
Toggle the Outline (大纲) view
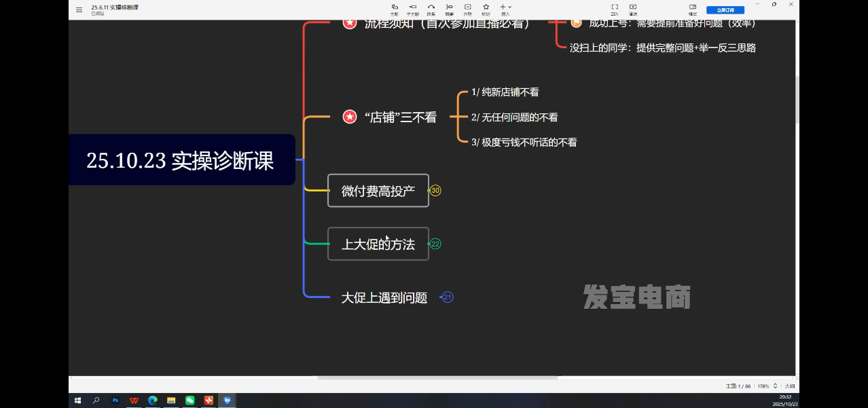tap(789, 386)
